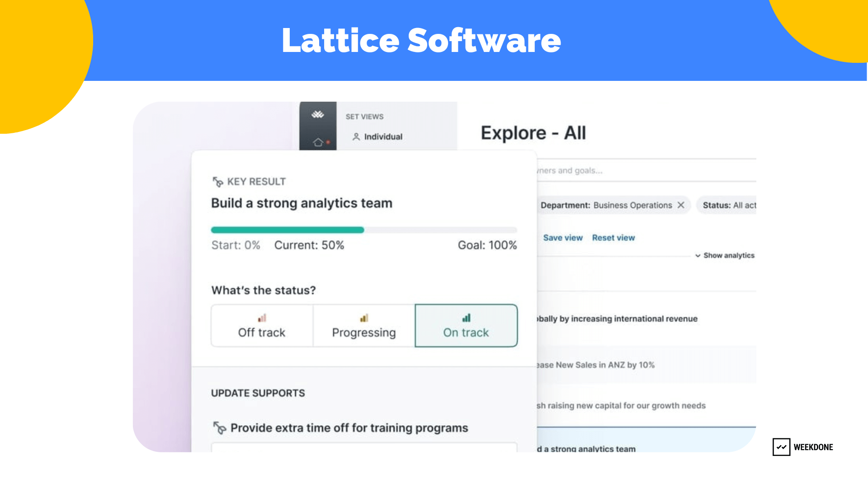This screenshot has height=488, width=868.
Task: Click Build a strong analytics team title
Action: click(x=302, y=203)
